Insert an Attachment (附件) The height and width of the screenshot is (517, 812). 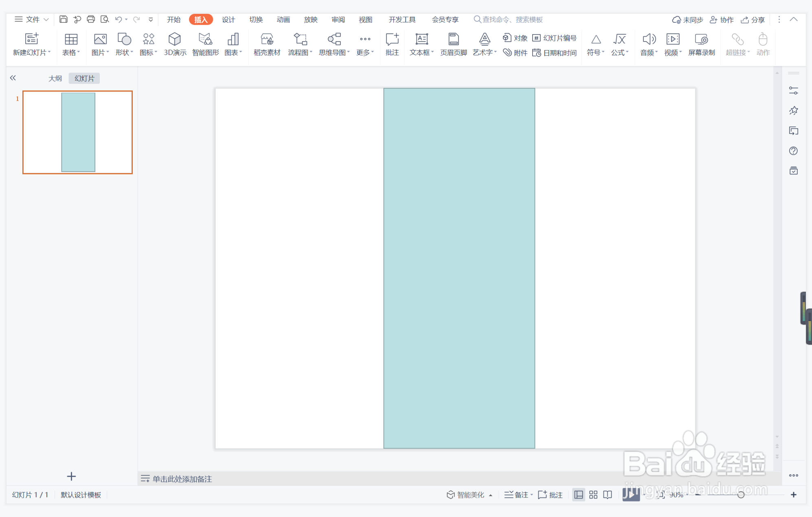coord(515,53)
